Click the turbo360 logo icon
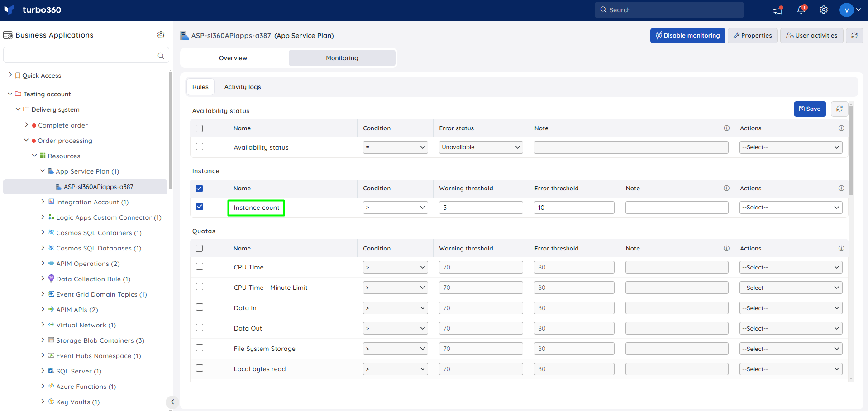Image resolution: width=868 pixels, height=411 pixels. [x=9, y=10]
